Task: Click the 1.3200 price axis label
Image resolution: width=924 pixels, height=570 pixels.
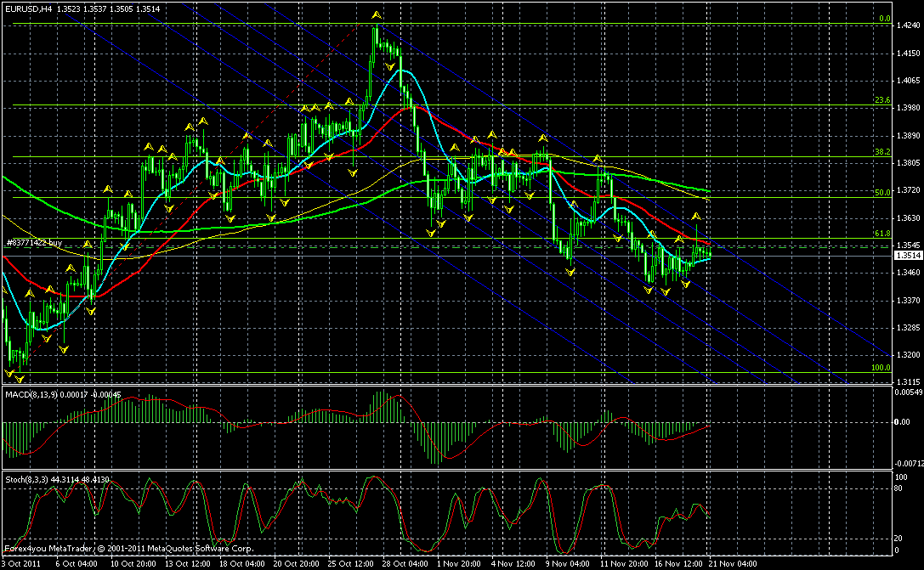Action: [908, 355]
